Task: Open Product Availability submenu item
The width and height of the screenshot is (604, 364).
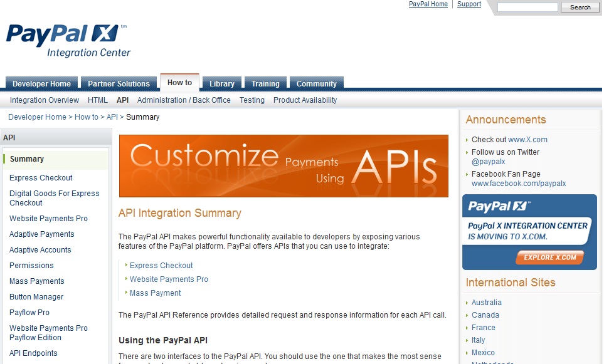Action: click(x=305, y=100)
